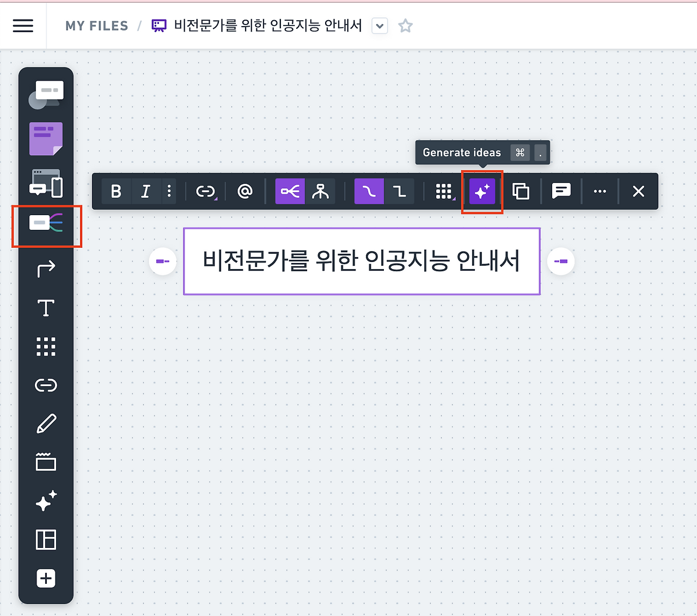The width and height of the screenshot is (697, 616).
Task: Select the marker drawing tool
Action: (46, 423)
